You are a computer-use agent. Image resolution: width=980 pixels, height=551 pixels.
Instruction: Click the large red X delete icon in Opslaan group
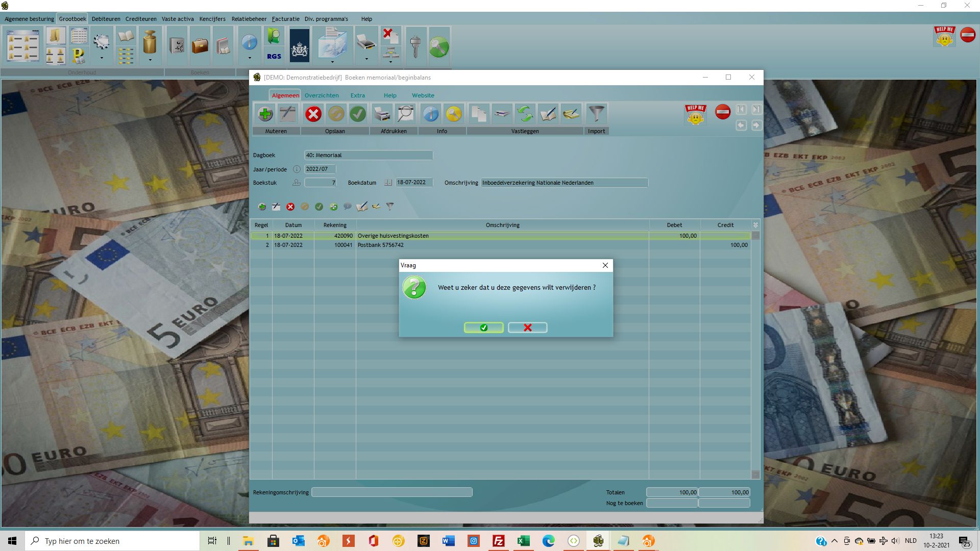[x=313, y=114]
